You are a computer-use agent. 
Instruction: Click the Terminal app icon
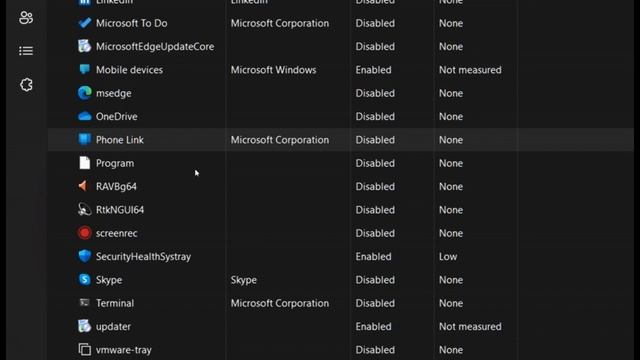[84, 302]
